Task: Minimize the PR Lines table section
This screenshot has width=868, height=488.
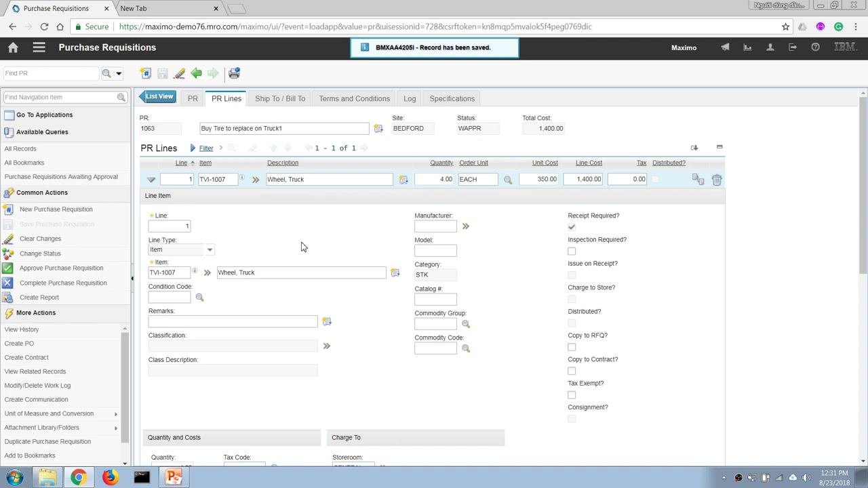Action: point(719,147)
